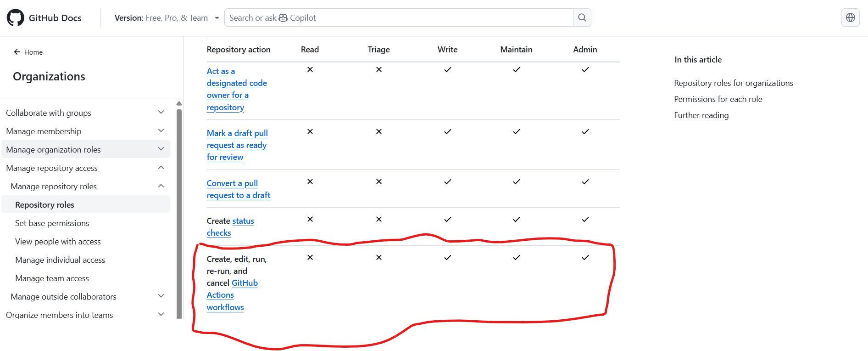Click the GitHub Octocat logo
This screenshot has width=868, height=351.
click(16, 18)
